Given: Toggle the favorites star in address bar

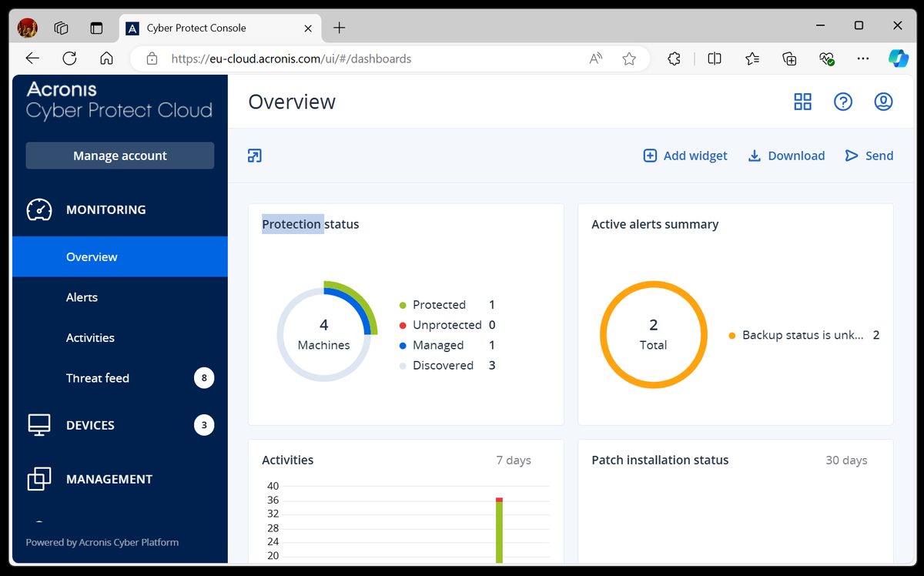Looking at the screenshot, I should pyautogui.click(x=629, y=58).
